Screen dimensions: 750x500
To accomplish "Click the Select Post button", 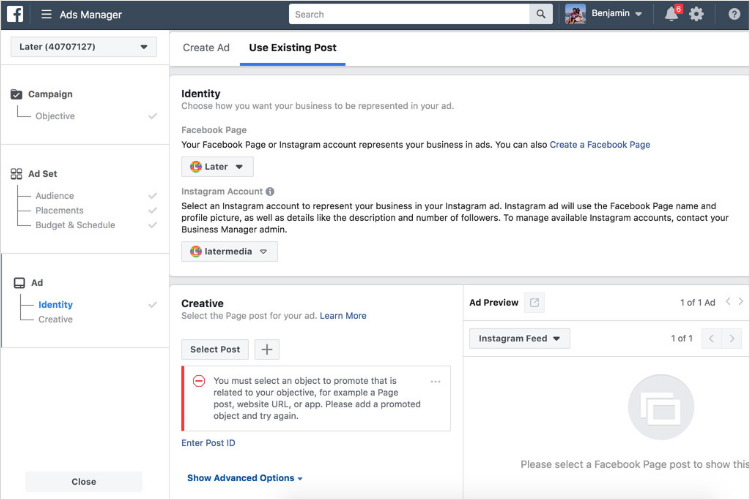I will coord(215,349).
